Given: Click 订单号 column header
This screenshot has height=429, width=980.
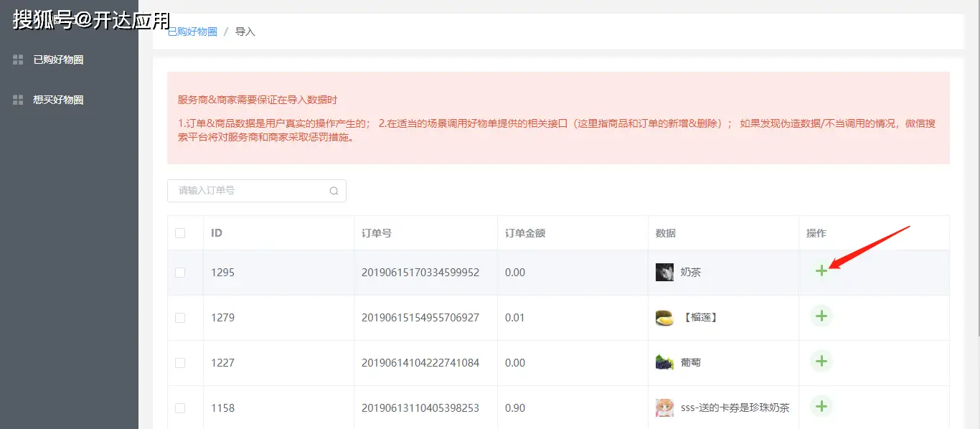Looking at the screenshot, I should point(377,233).
